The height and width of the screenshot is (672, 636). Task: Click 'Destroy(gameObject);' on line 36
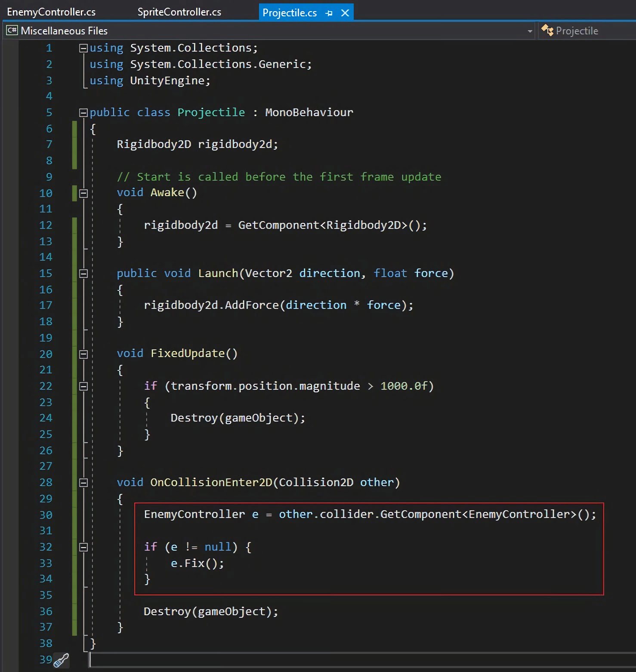211,611
